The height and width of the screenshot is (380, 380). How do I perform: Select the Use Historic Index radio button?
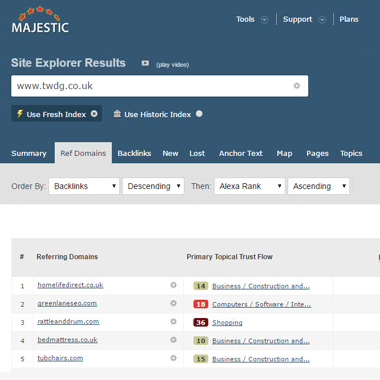[199, 114]
